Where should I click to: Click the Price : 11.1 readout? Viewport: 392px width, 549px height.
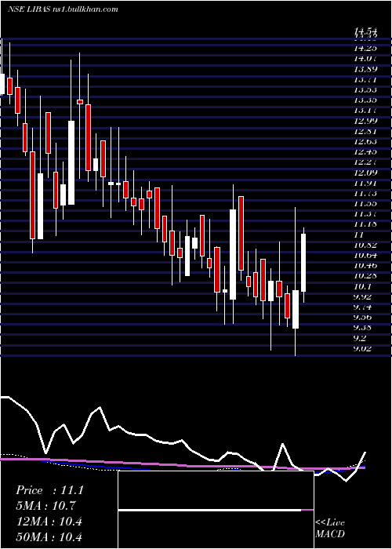[x=49, y=490]
